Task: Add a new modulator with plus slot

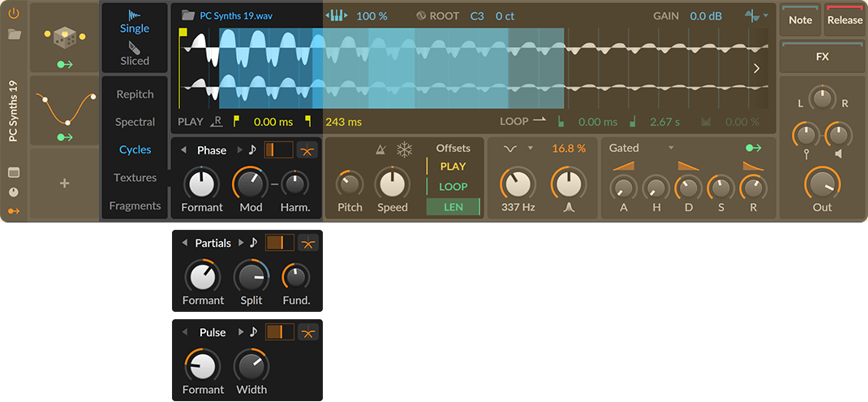Action: (64, 184)
